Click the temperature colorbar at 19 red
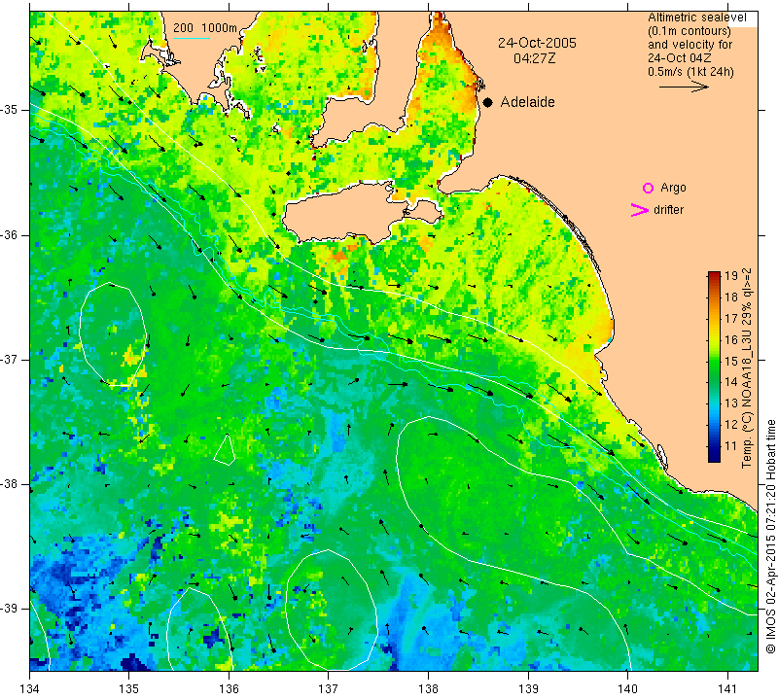The image size is (778, 700). click(x=714, y=275)
